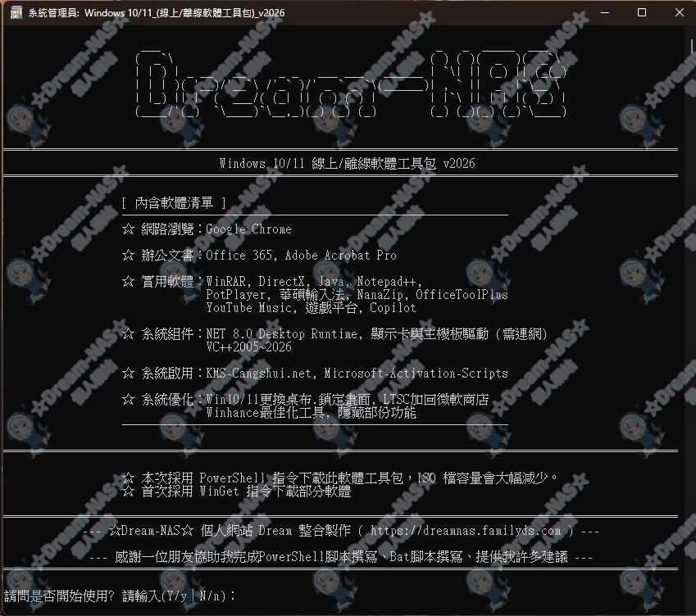Click the 'NET 8.0 Desktop Runtime' line
The image size is (696, 616).
(x=376, y=333)
